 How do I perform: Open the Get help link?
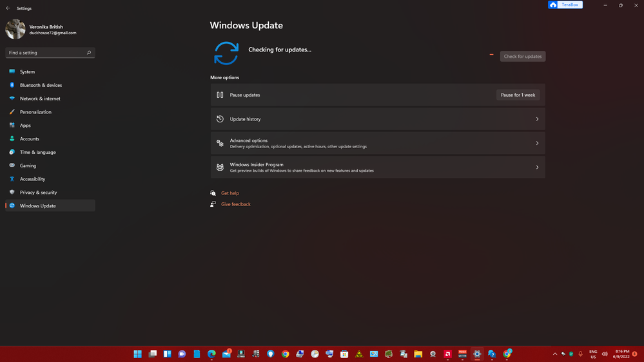click(229, 193)
